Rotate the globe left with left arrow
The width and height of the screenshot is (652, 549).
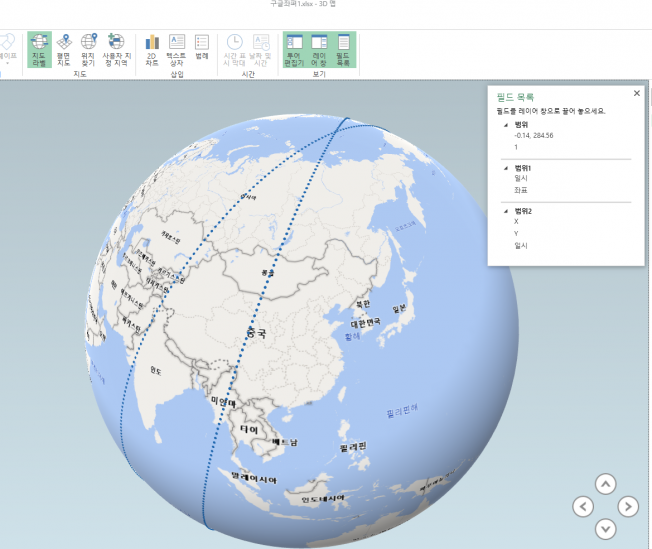pyautogui.click(x=583, y=506)
